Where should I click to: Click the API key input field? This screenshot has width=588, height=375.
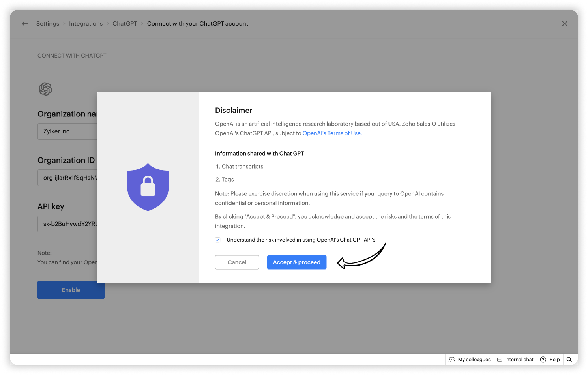click(67, 224)
